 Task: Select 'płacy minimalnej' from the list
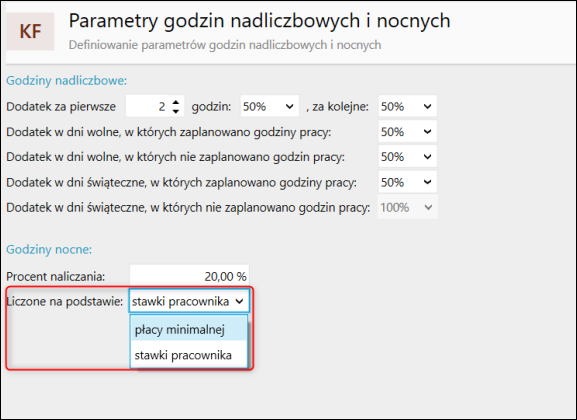[x=189, y=329]
